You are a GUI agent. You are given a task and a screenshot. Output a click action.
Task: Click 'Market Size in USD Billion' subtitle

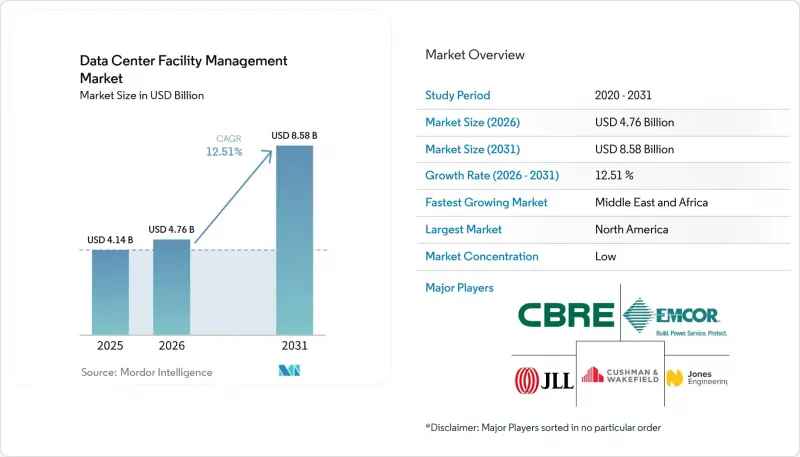[142, 95]
